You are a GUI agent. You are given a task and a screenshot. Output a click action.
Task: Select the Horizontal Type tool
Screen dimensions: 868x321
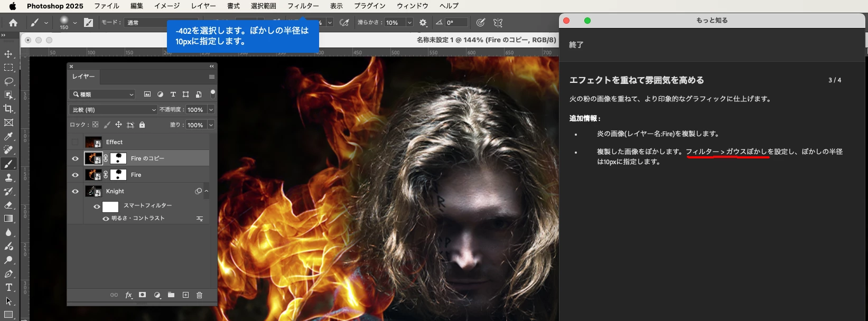pos(9,287)
